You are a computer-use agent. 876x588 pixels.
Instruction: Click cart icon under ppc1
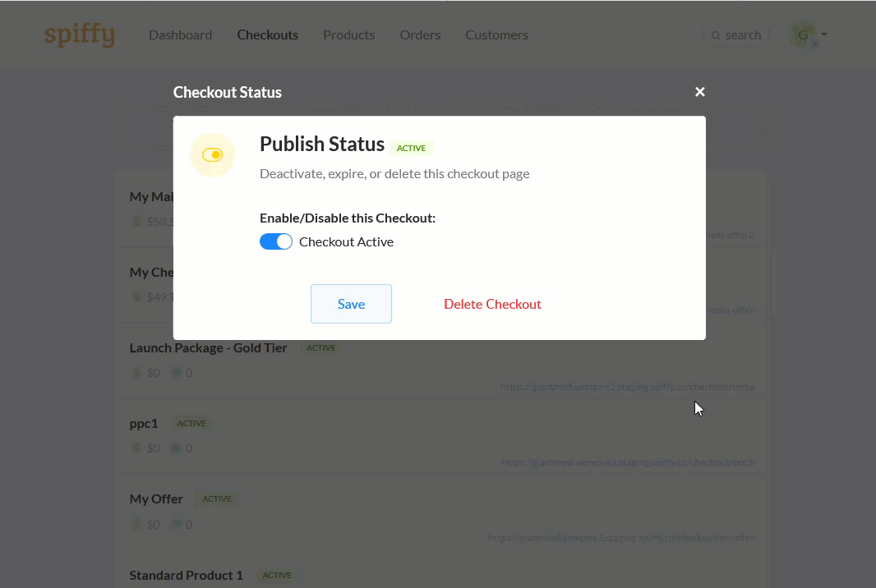[x=176, y=448]
